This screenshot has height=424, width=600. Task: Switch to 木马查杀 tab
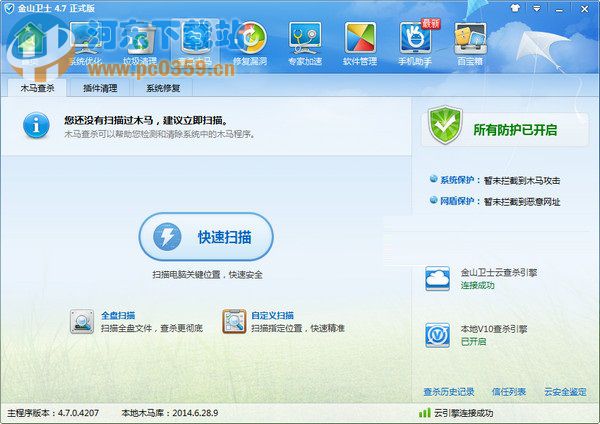(37, 88)
